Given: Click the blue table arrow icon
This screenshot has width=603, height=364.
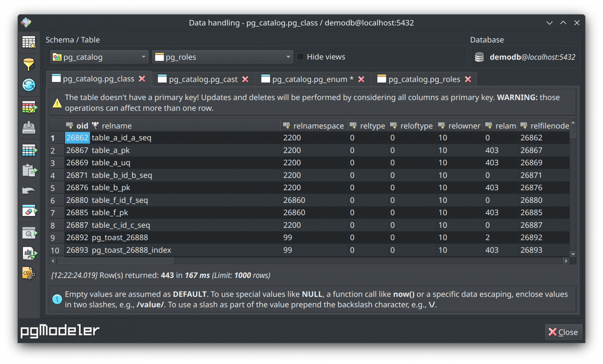Looking at the screenshot, I should (29, 150).
